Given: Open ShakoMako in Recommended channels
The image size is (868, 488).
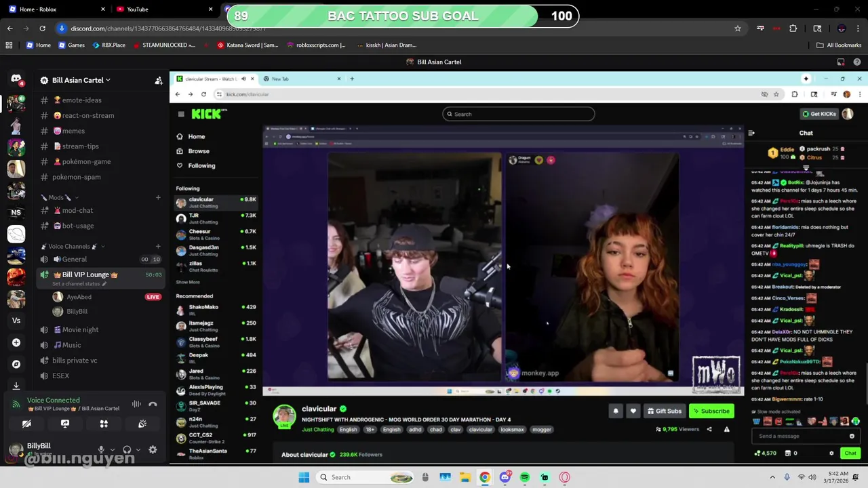Looking at the screenshot, I should click(216, 310).
